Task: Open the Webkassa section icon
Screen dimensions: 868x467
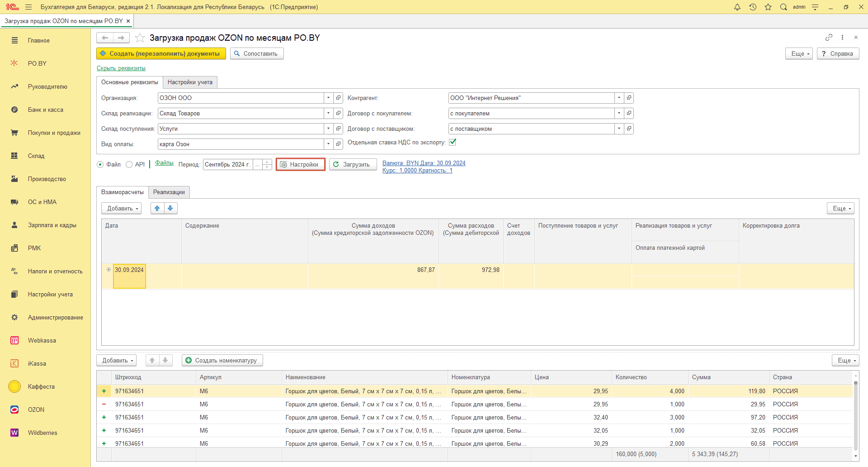Action: (14, 340)
